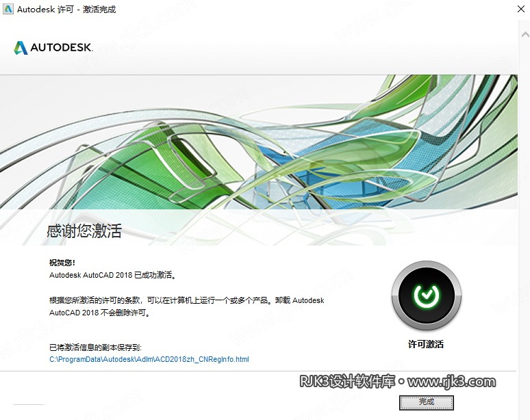Click the Autodesk logo in the header
530x420 pixels.
pos(53,48)
